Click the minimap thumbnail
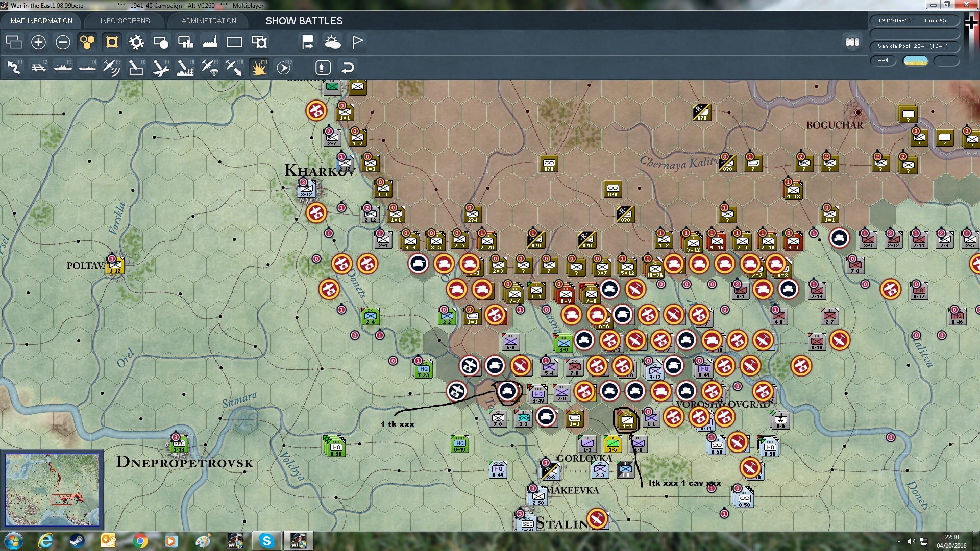Image resolution: width=980 pixels, height=551 pixels. [x=52, y=490]
